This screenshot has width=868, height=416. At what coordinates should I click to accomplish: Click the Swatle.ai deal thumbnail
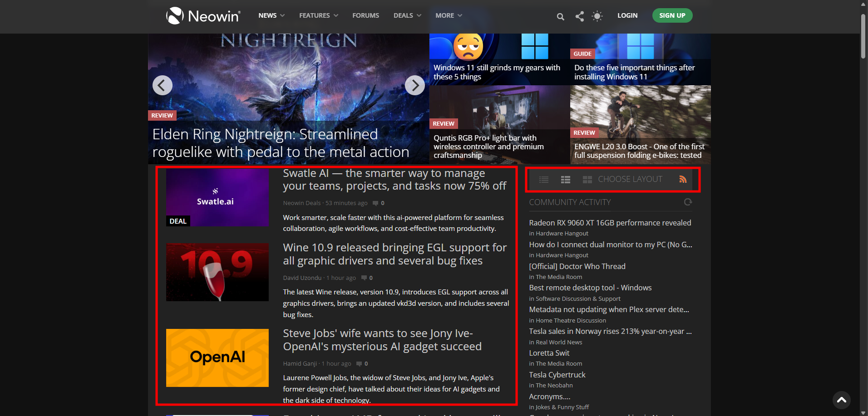tap(217, 197)
